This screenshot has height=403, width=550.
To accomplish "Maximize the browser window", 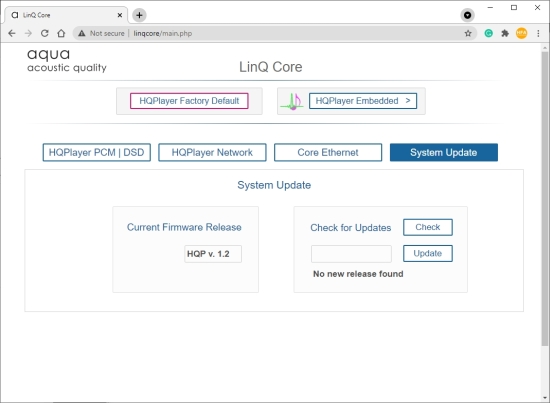I will pyautogui.click(x=514, y=7).
